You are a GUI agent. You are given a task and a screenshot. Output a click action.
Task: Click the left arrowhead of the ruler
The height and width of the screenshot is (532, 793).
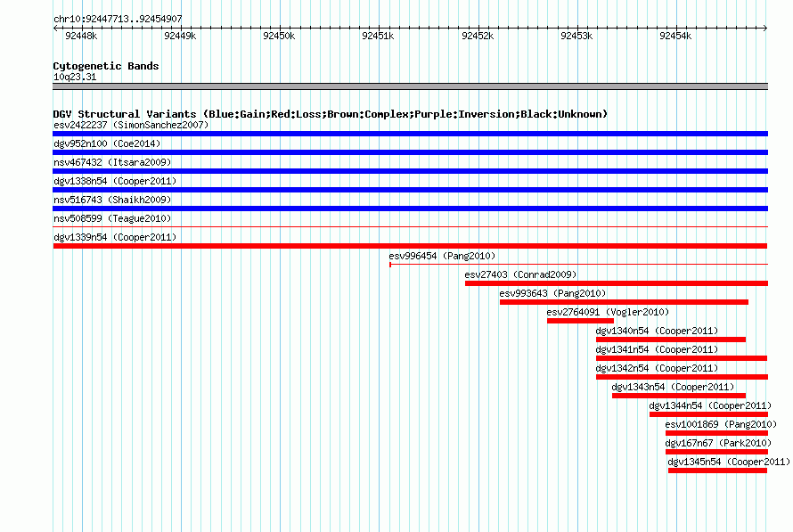[55, 28]
